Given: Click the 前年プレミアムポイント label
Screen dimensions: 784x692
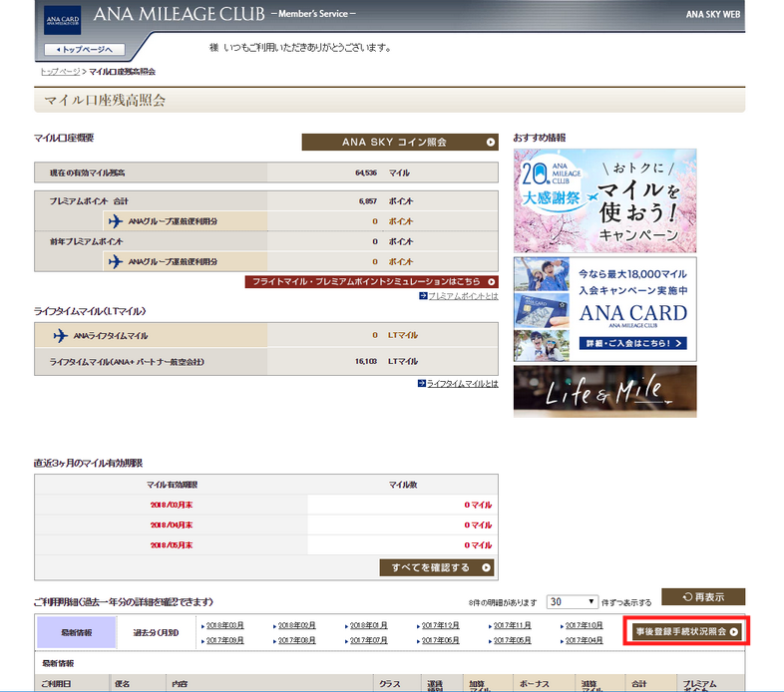Looking at the screenshot, I should coord(86,241).
